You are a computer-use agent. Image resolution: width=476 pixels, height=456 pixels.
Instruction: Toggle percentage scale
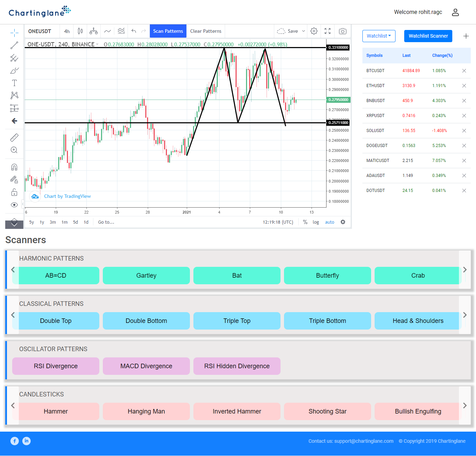click(305, 222)
